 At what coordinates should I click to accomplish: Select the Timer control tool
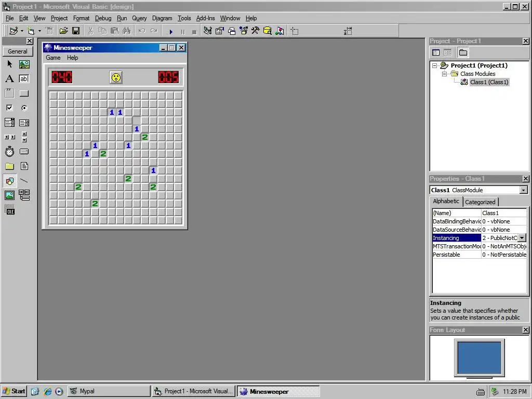(x=9, y=152)
